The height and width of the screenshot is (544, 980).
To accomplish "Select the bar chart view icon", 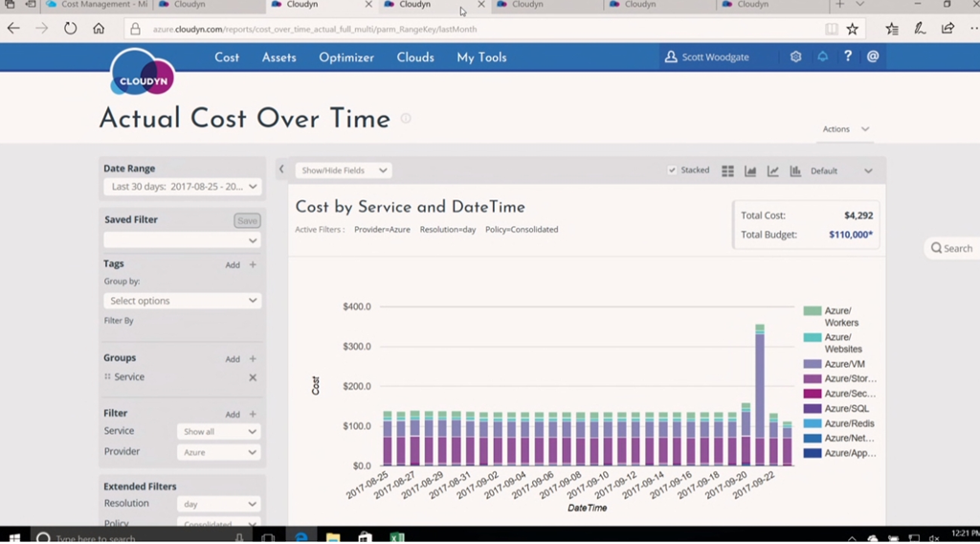I will (795, 171).
